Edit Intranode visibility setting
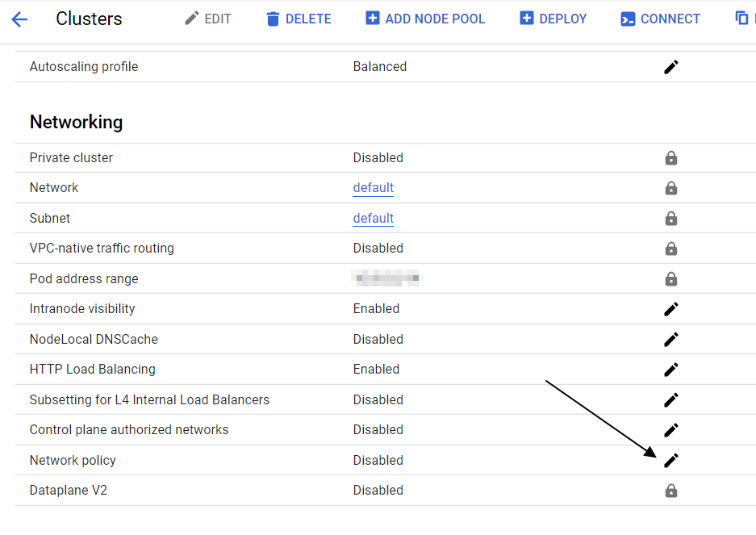 [x=671, y=309]
